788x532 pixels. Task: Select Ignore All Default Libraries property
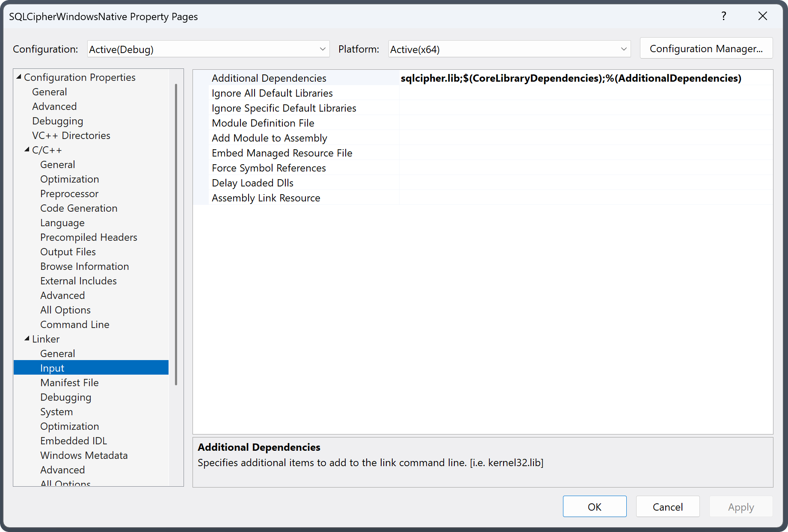point(272,93)
